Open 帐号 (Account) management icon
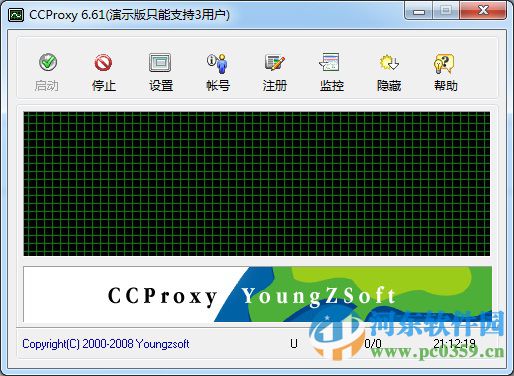The image size is (514, 376). coord(217,63)
